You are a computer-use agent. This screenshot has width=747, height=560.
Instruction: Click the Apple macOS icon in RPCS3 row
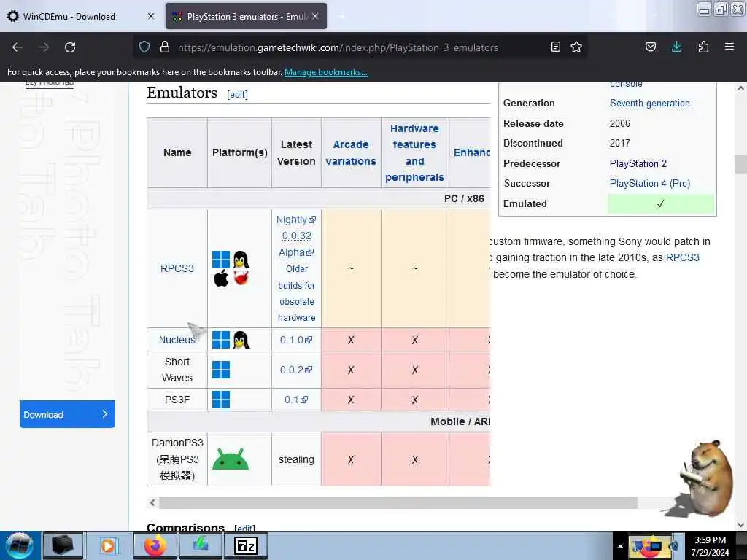tap(221, 278)
